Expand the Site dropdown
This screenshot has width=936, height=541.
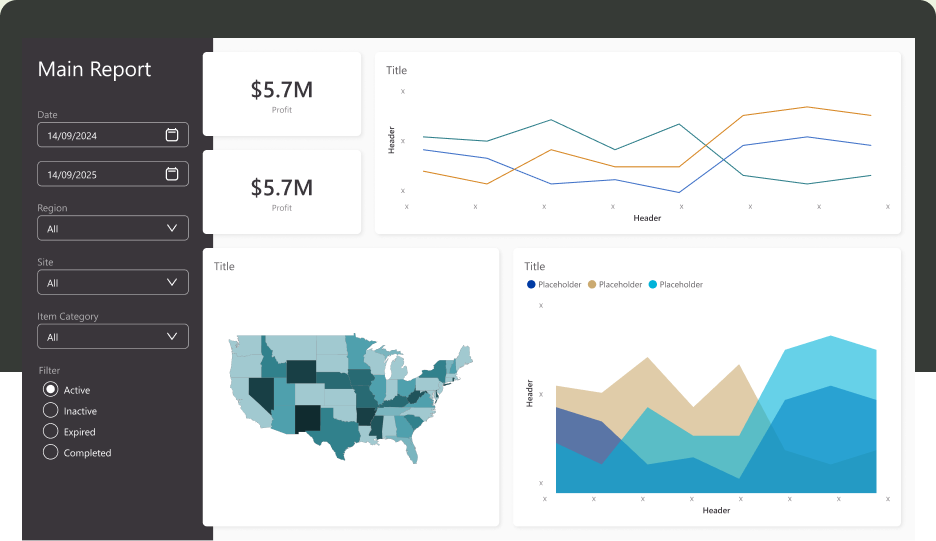[113, 282]
